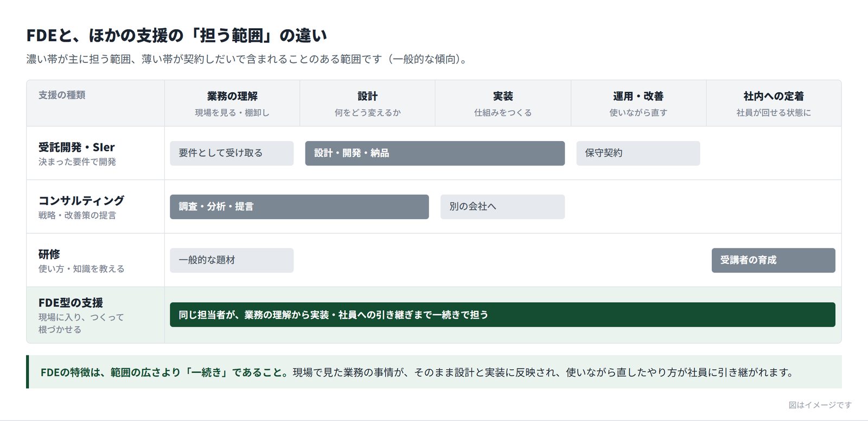The height and width of the screenshot is (421, 868).
Task: Select the "保守契約" bar
Action: [x=638, y=154]
